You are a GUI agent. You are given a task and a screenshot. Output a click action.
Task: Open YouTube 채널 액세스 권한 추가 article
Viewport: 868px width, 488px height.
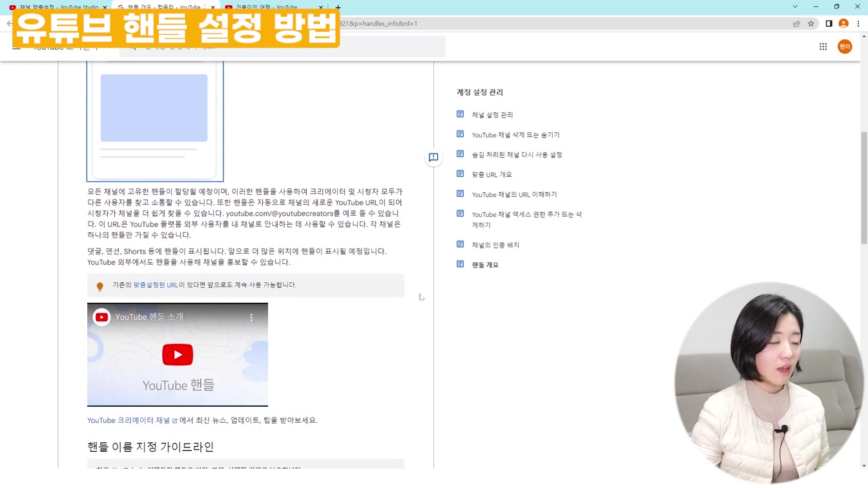(526, 219)
